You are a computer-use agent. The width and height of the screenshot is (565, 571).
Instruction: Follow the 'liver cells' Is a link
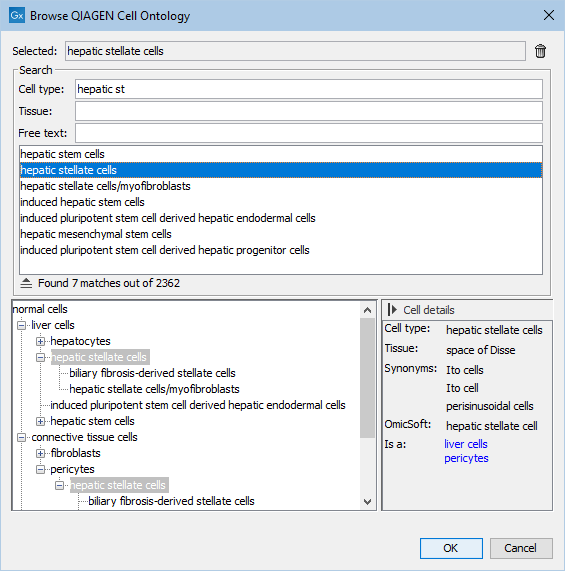tap(466, 444)
